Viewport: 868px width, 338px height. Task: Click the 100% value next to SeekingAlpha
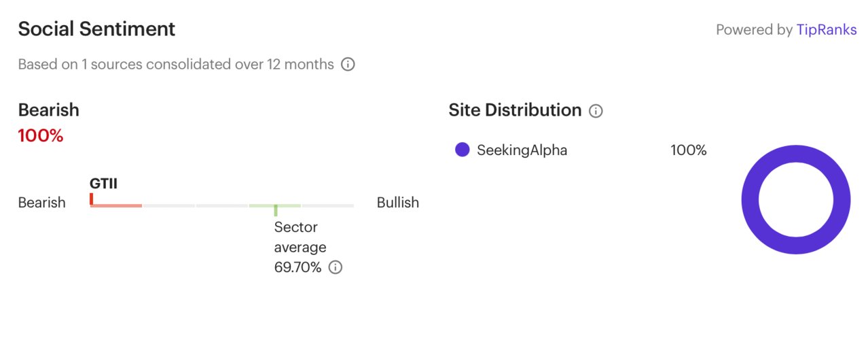pyautogui.click(x=689, y=150)
